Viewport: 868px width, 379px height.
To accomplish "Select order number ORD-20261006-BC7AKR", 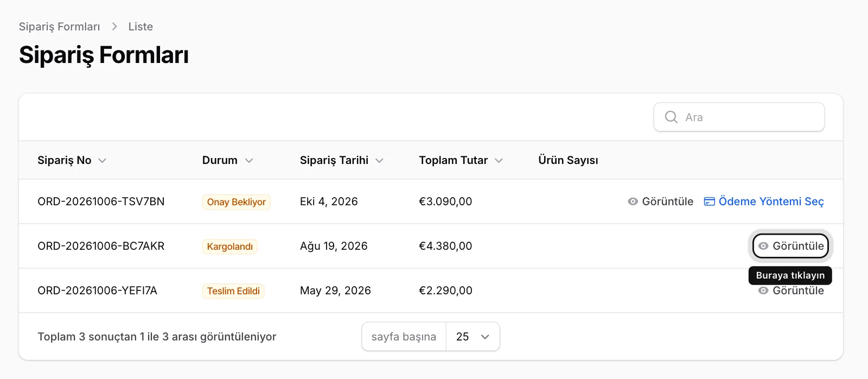I will [101, 246].
